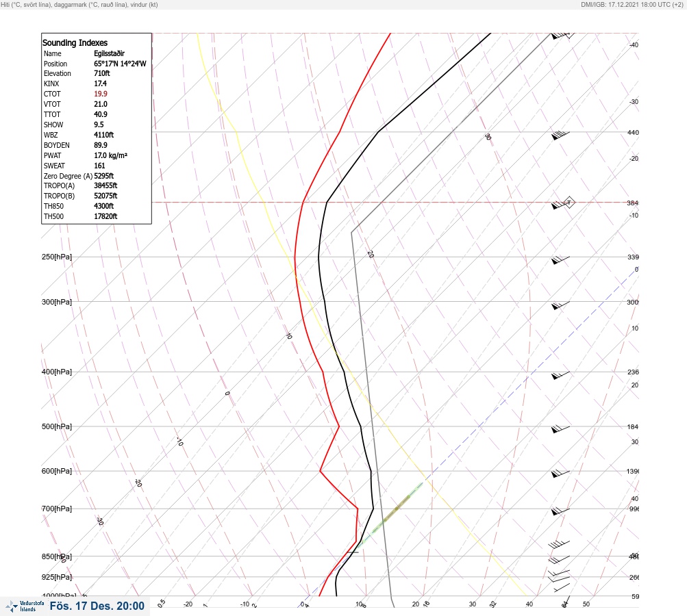
Task: Click the 500[hPa] pressure label
Action: tap(57, 426)
